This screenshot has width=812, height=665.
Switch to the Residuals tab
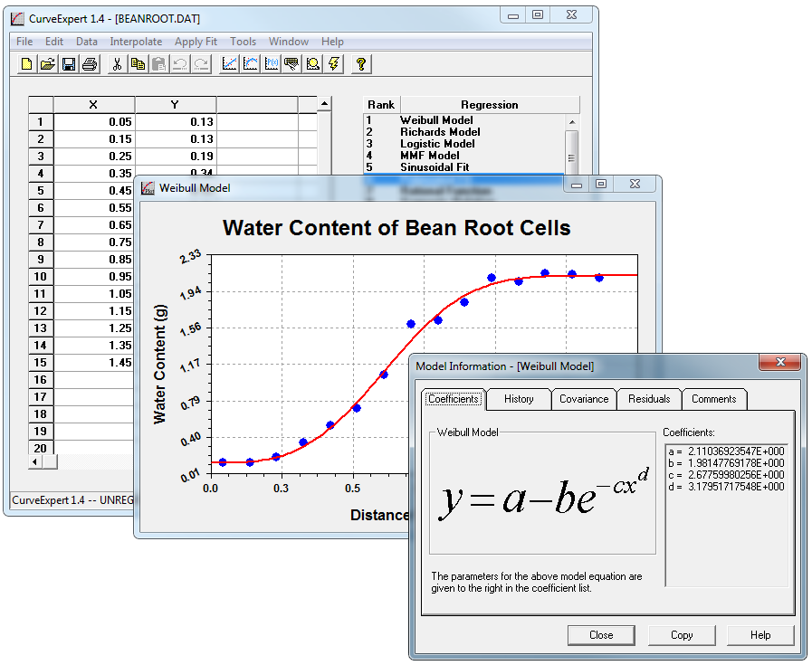tap(649, 399)
